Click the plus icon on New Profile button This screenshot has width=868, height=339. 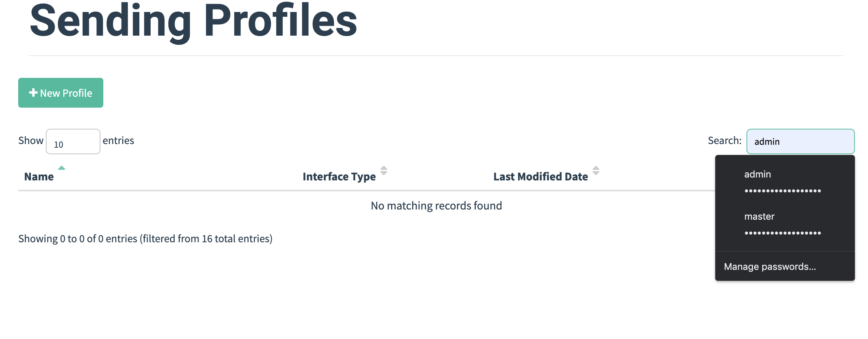[x=33, y=93]
